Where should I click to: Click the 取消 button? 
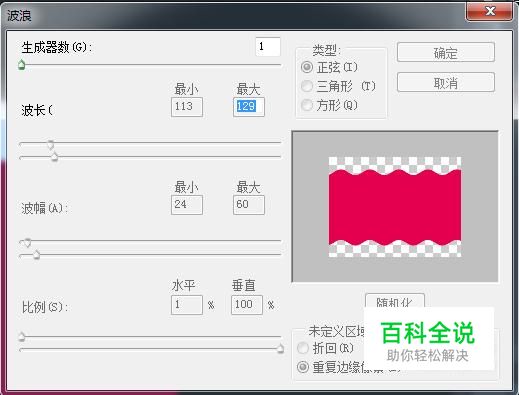(446, 82)
